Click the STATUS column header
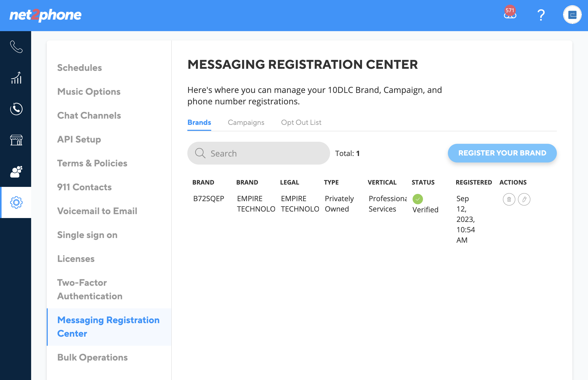 pyautogui.click(x=423, y=182)
